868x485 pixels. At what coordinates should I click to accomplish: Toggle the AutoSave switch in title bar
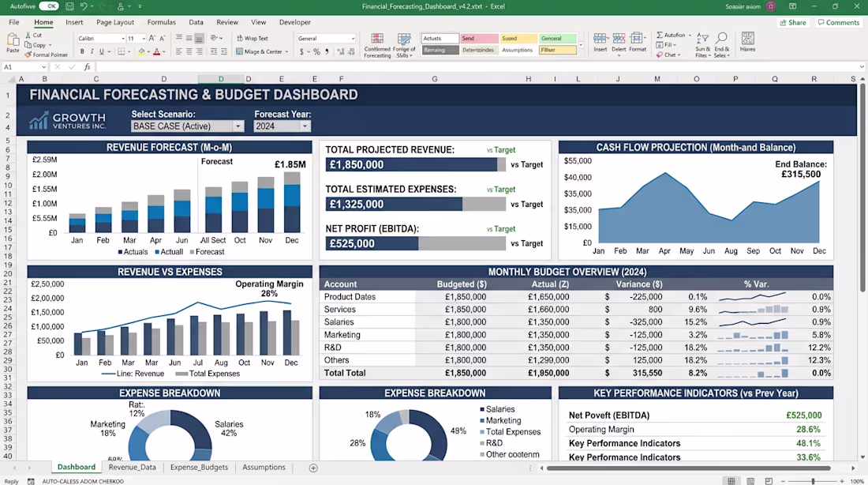tap(49, 6)
